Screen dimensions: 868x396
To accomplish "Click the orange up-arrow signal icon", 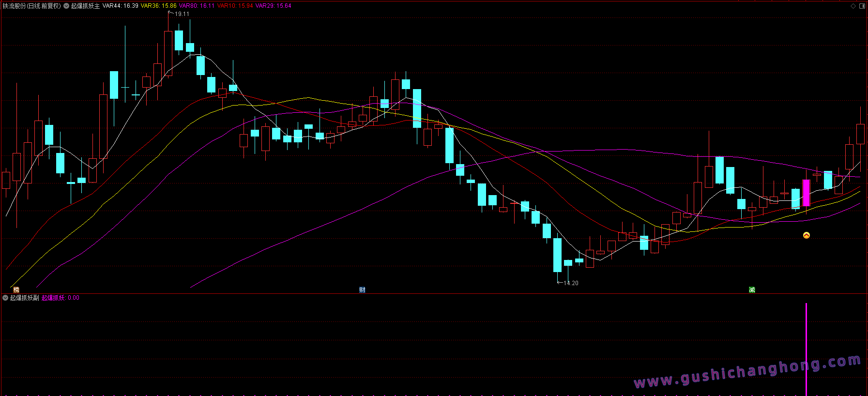I will 806,235.
